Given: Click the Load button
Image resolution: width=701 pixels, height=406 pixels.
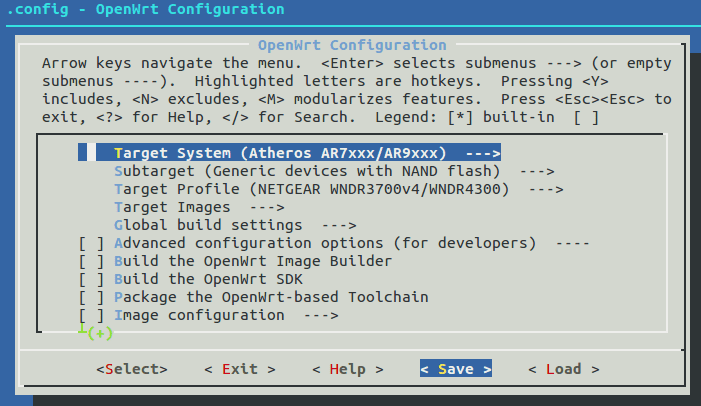Looking at the screenshot, I should pos(563,369).
